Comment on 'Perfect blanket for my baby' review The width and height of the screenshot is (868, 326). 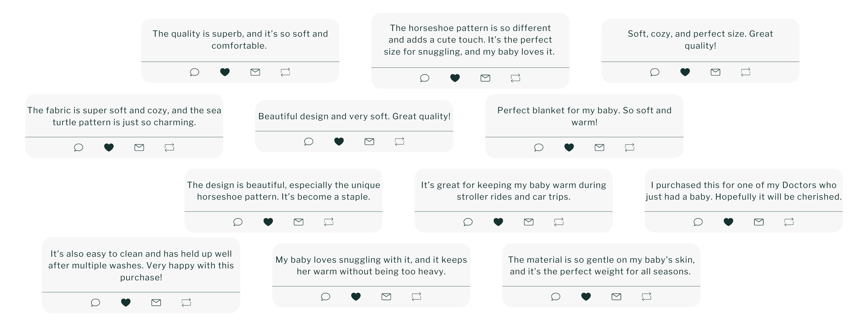click(x=538, y=148)
